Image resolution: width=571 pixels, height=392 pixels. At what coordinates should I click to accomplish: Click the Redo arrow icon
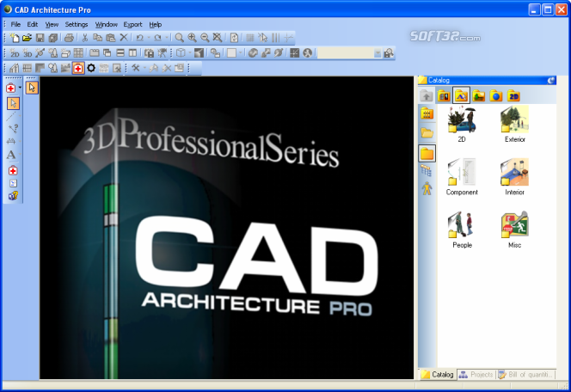click(157, 38)
